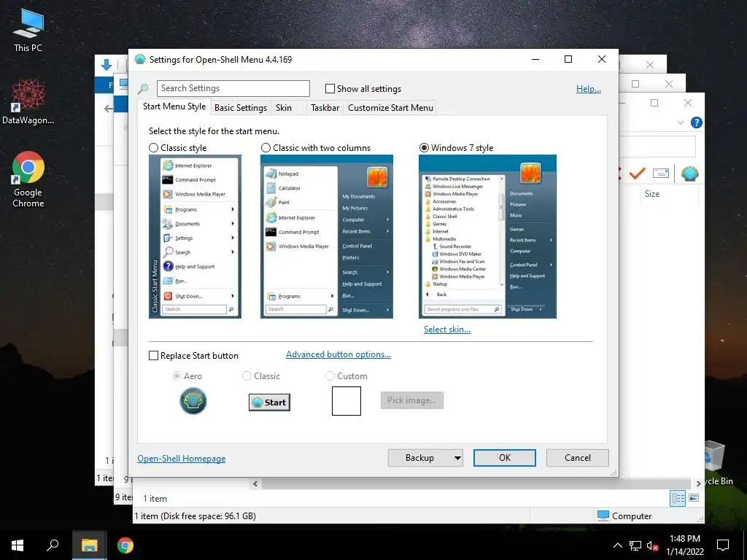Screen dimensions: 747x560
Task: Click the shell icon in background window toolbar
Action: click(x=689, y=174)
